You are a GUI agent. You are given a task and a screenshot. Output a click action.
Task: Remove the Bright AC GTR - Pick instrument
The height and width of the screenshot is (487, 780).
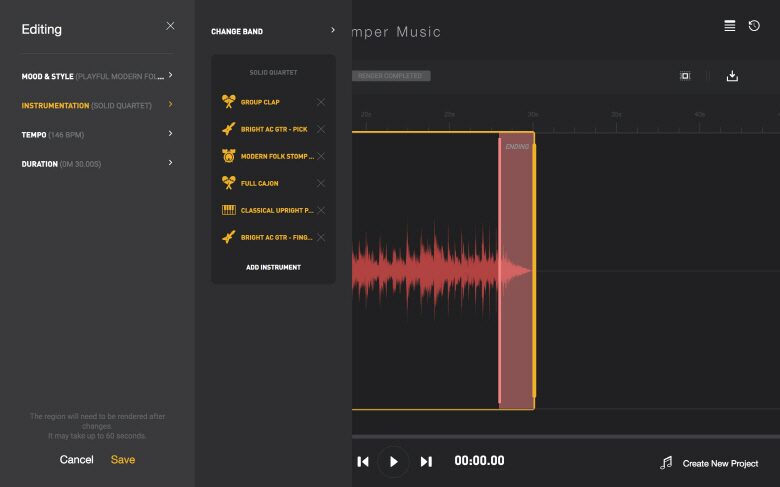pyautogui.click(x=321, y=129)
